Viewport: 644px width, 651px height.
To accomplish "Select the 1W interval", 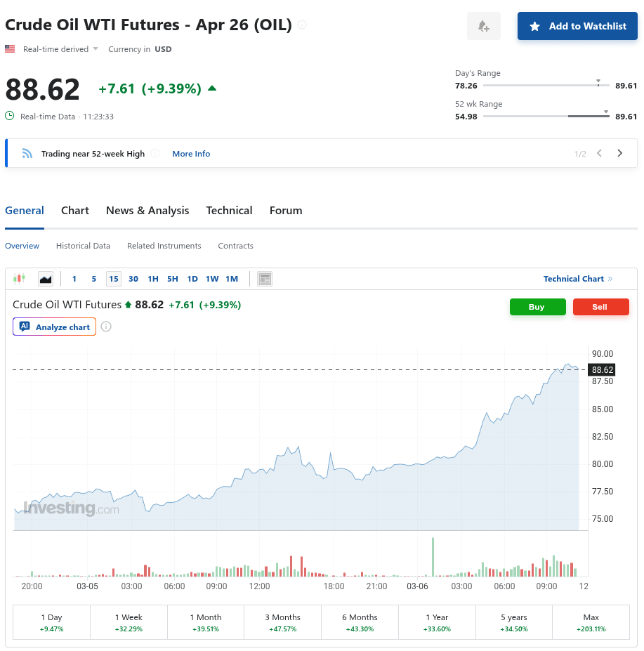I will coord(212,279).
